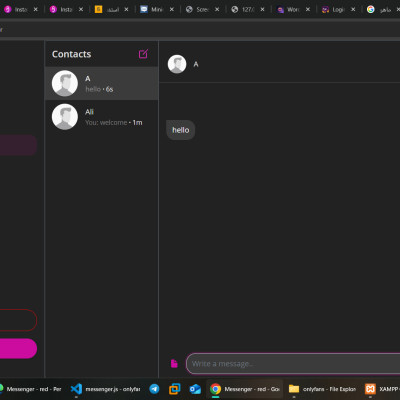This screenshot has height=400, width=400.
Task: Open the VirtualBox taskbar icon
Action: point(174,389)
